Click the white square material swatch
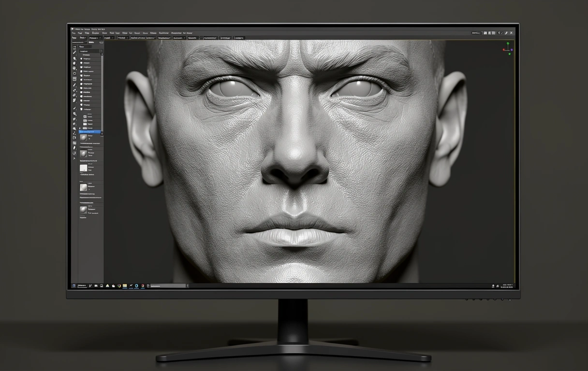 point(83,168)
